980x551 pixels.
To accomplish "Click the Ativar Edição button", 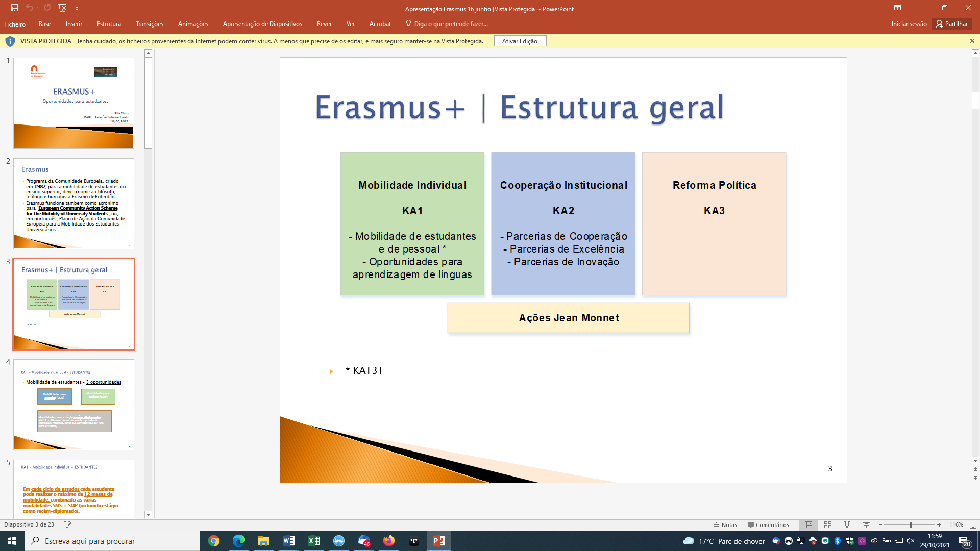I will coord(520,41).
